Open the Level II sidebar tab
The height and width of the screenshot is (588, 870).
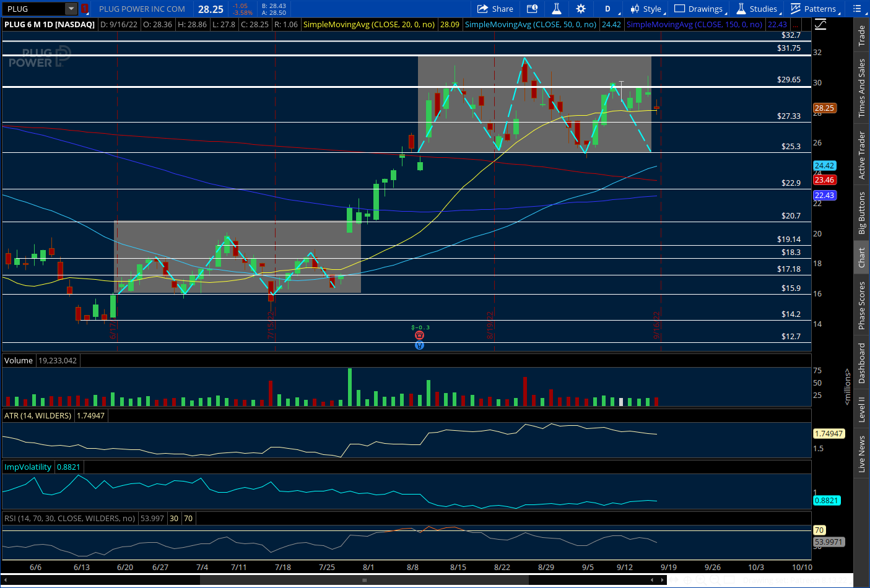(861, 410)
